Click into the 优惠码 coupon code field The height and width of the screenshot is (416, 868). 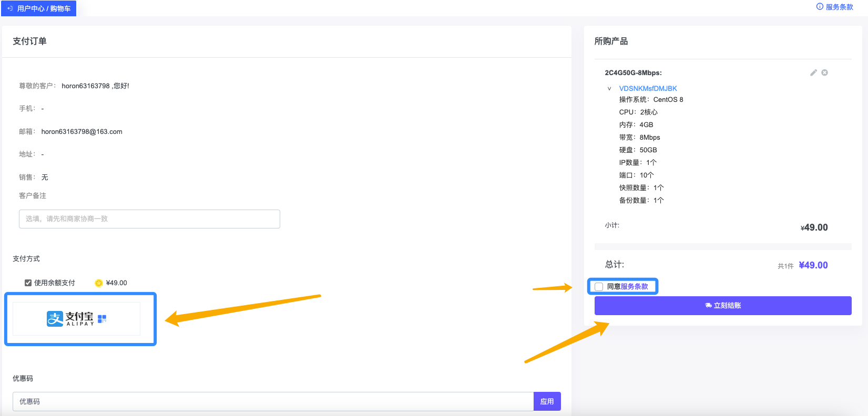tap(273, 401)
